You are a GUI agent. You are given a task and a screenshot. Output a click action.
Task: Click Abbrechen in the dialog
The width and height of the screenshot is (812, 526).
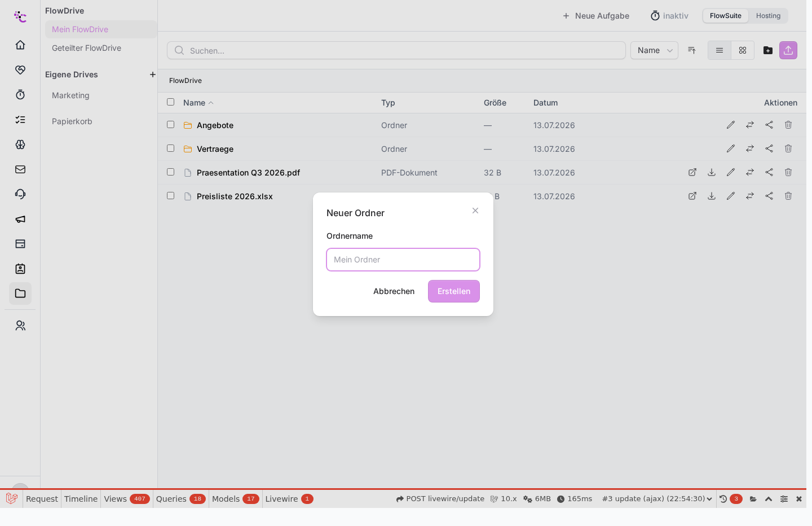pos(394,291)
